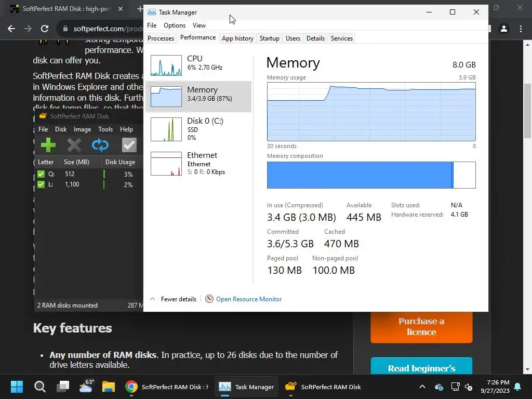This screenshot has width=532, height=399.
Task: Add a new RAM disk with green plus
Action: click(48, 145)
